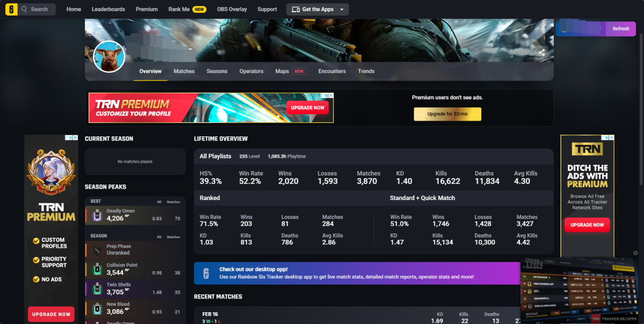
Task: Click the anime character badge in left ad
Action: point(51,172)
